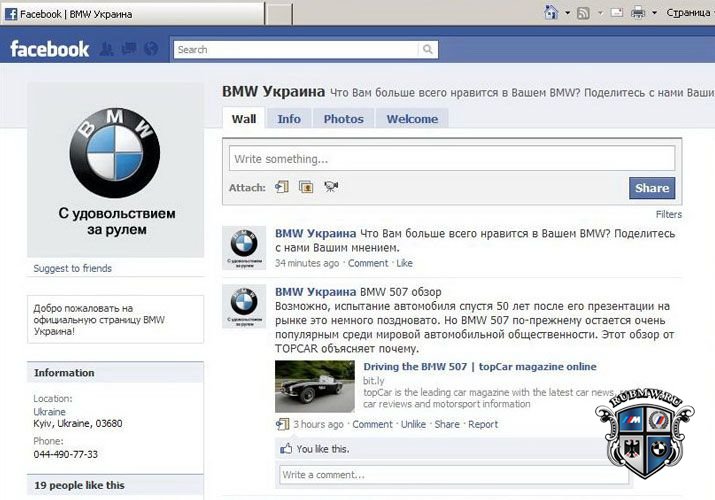This screenshot has width=715, height=500.
Task: Click Unlike on the BMW 507 post
Action: [x=413, y=424]
